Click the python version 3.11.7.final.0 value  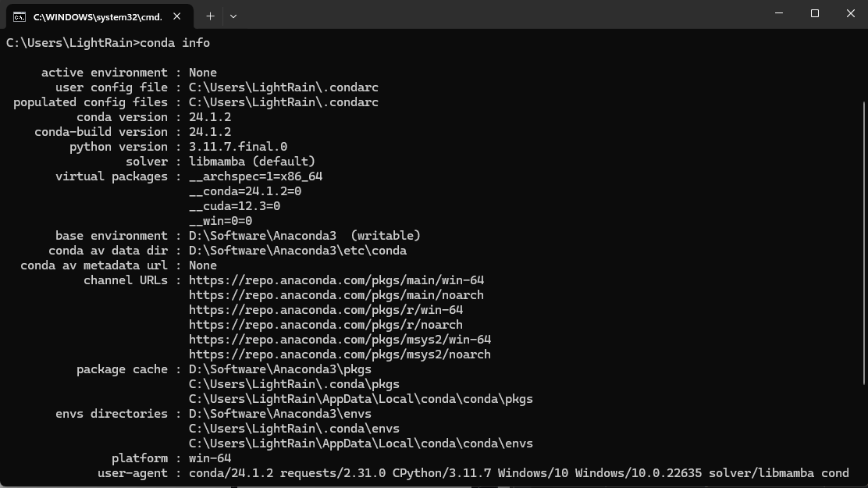pyautogui.click(x=238, y=147)
